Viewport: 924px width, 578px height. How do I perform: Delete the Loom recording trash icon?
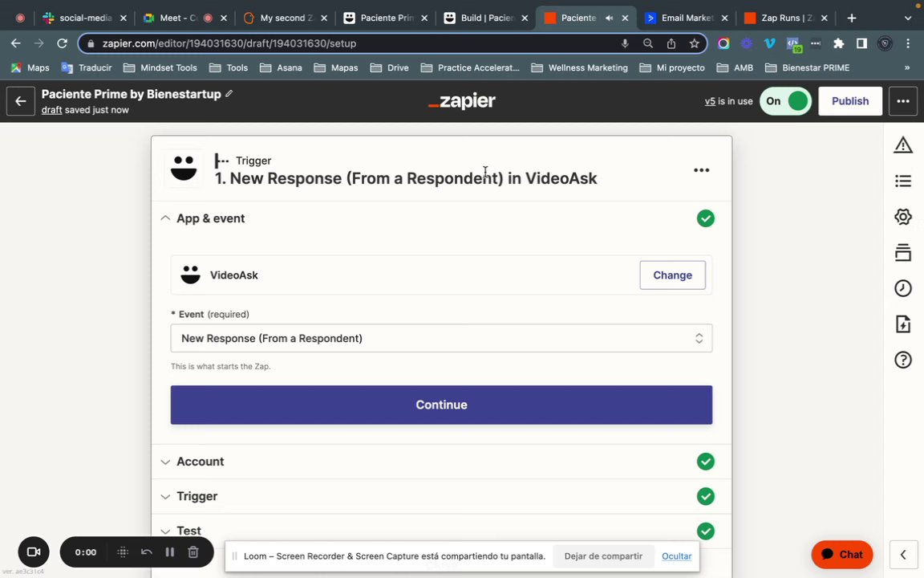192,552
